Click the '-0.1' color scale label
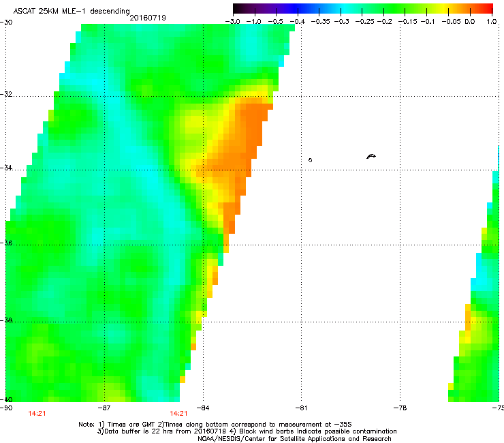 point(428,22)
